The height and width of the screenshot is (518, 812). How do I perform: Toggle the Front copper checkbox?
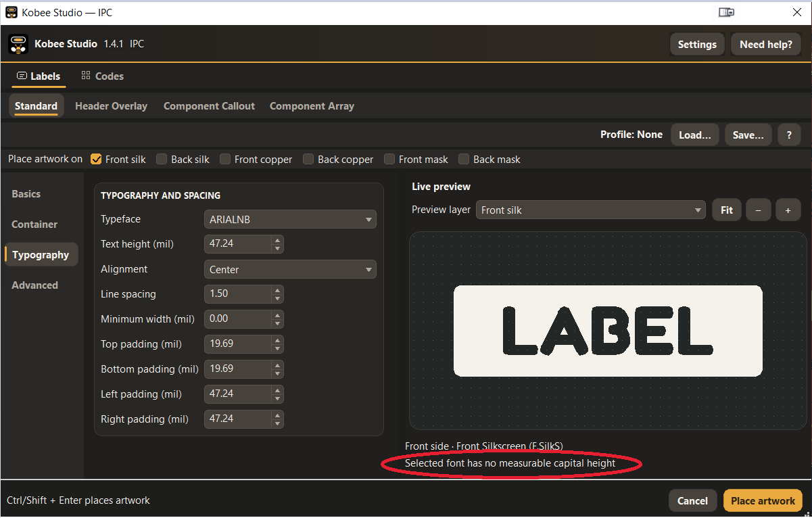pyautogui.click(x=225, y=159)
